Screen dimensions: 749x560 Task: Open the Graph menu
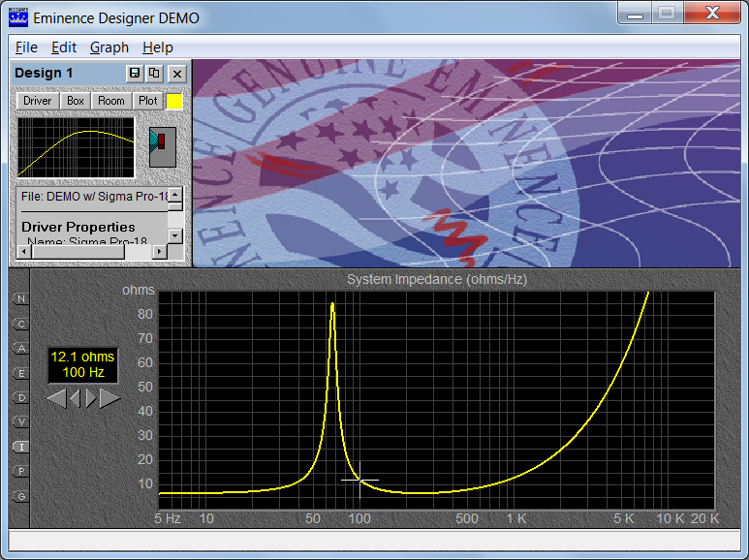109,47
